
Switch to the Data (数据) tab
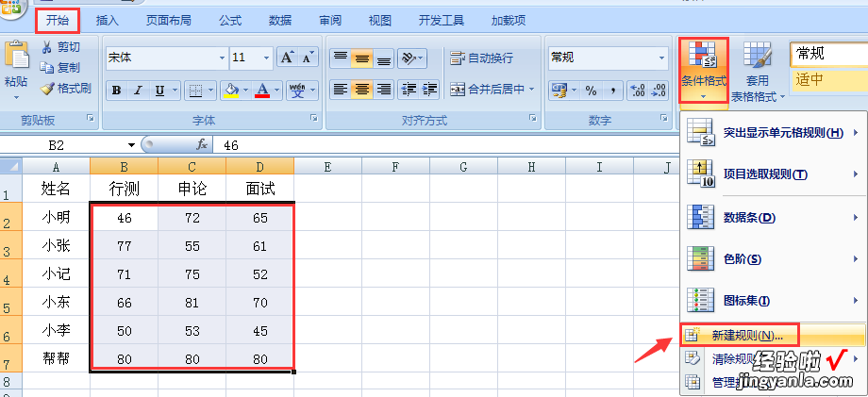(280, 21)
